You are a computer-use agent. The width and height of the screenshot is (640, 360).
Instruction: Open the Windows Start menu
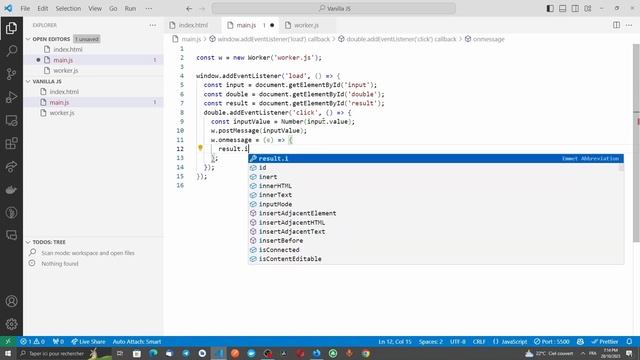tap(8, 353)
